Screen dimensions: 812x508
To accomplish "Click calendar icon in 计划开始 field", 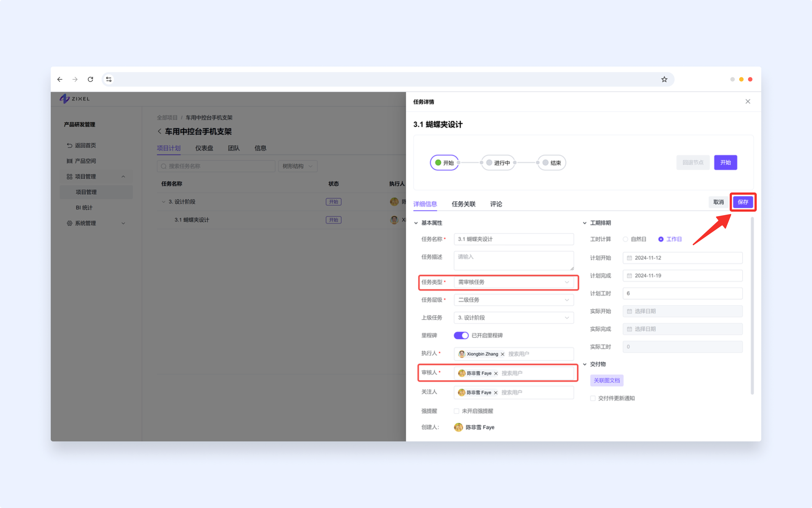I will coord(630,258).
